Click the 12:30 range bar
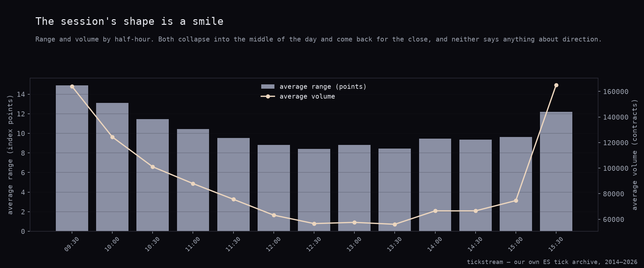This screenshot has height=268, width=644. coord(314,190)
